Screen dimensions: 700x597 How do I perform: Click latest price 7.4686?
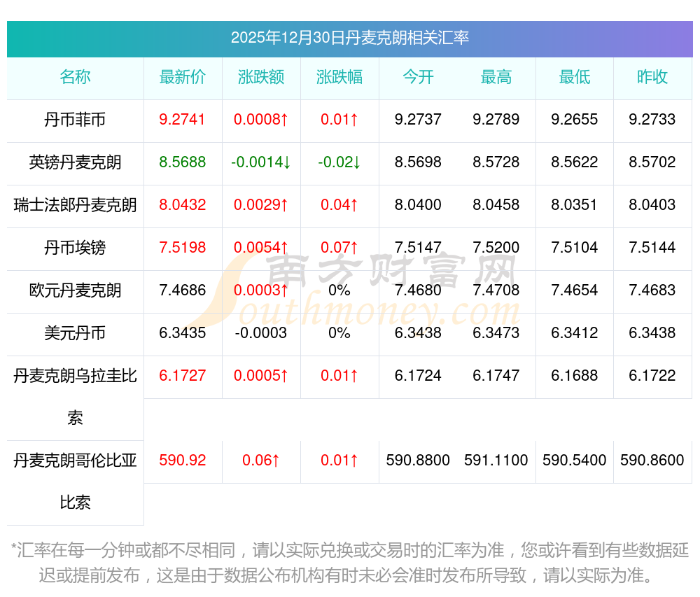183,290
